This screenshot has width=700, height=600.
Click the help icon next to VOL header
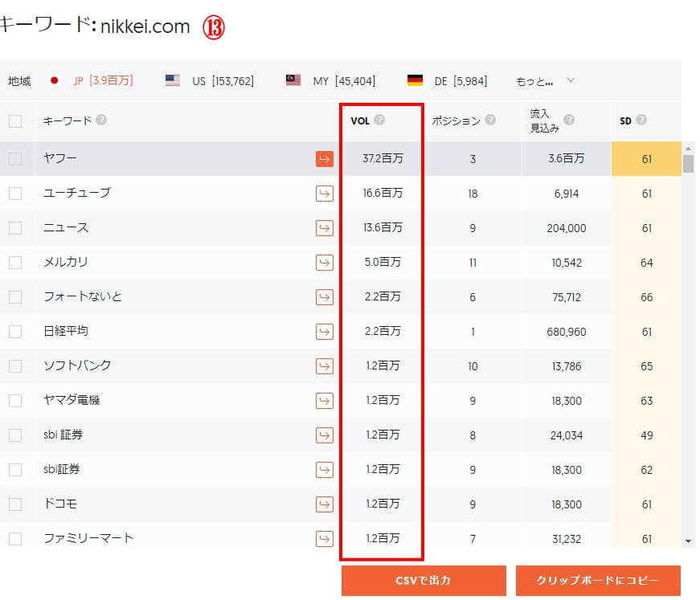379,120
